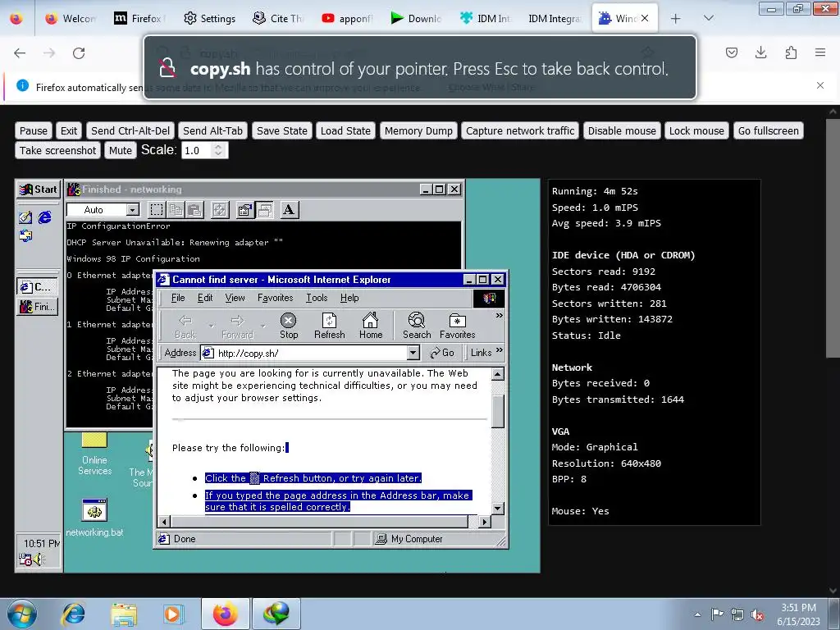This screenshot has height=630, width=840.
Task: Click the Firefox back arrow
Action: pos(20,53)
